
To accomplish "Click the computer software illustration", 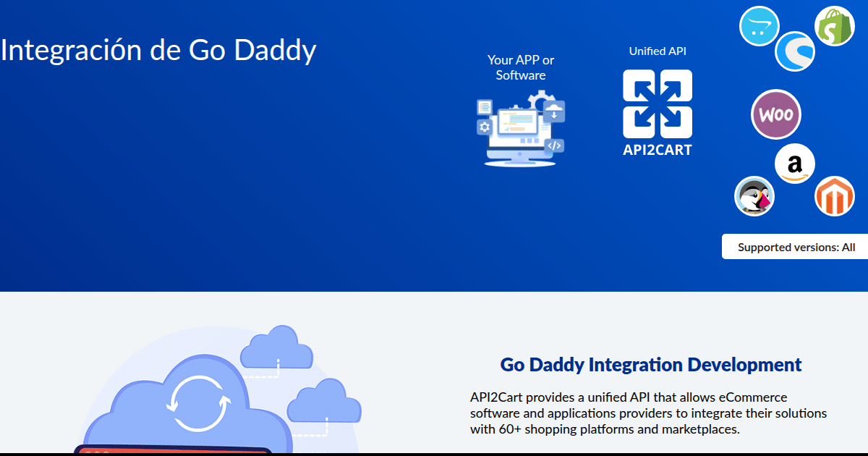I will (x=520, y=128).
